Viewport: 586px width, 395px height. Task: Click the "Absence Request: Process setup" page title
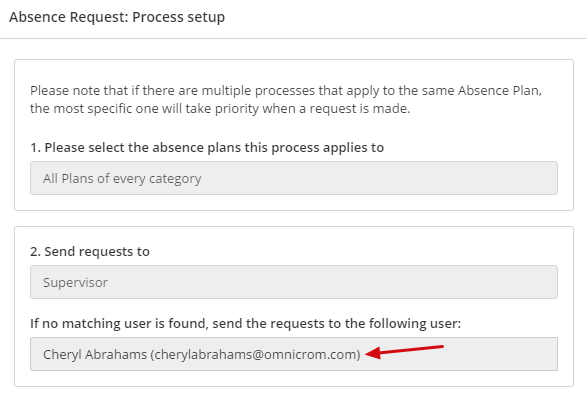[x=117, y=17]
